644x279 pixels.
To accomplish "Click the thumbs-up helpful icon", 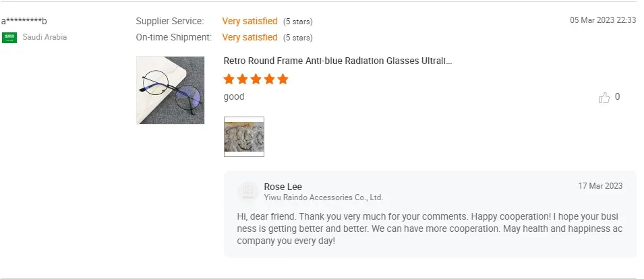I will (604, 98).
